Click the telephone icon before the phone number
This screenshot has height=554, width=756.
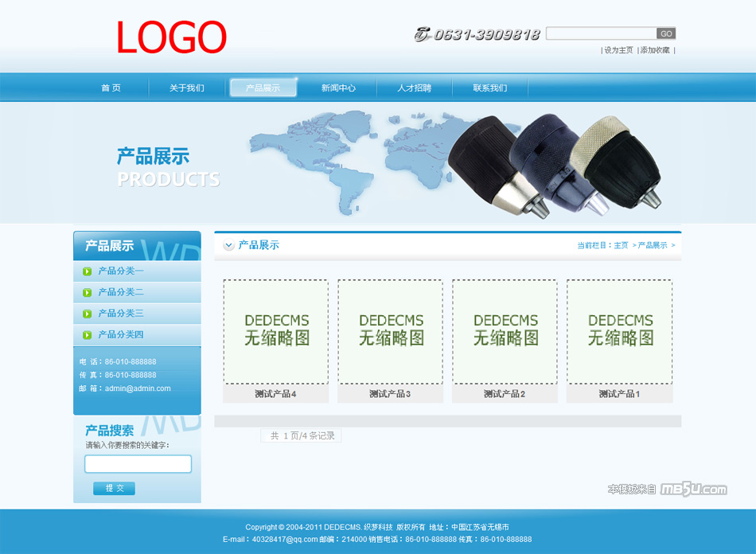coord(422,34)
